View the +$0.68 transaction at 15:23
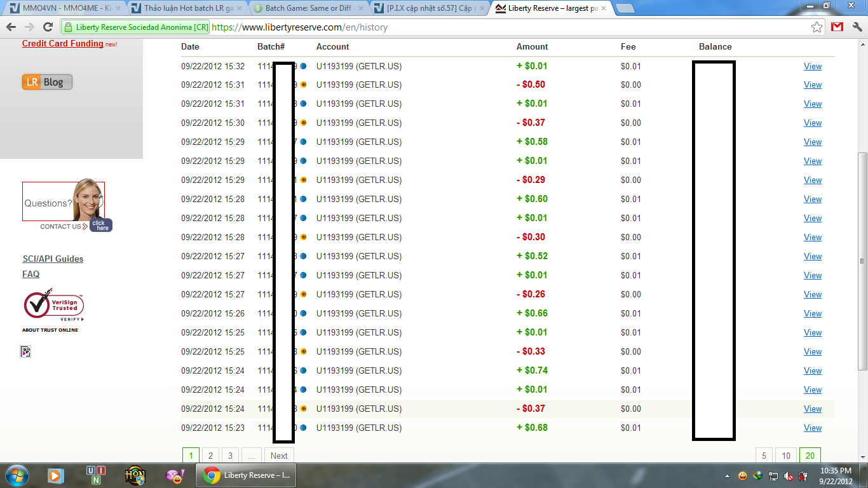This screenshot has width=868, height=488. [x=813, y=428]
